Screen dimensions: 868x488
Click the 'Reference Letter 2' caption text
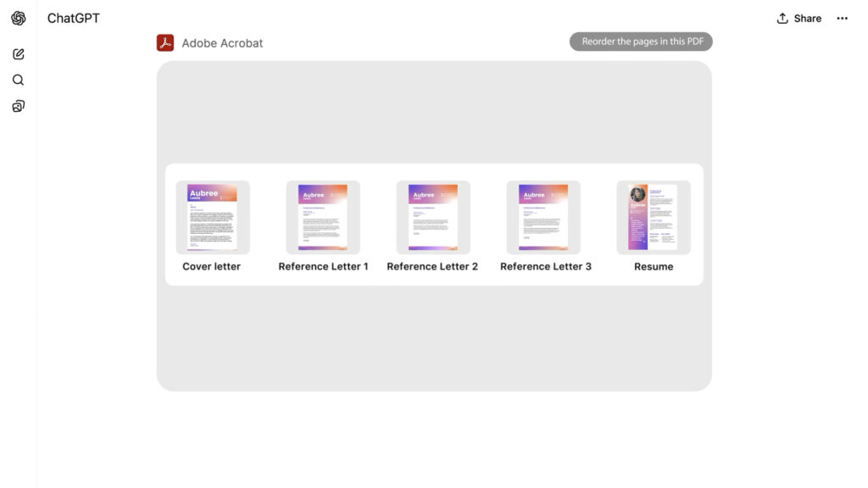pos(432,267)
